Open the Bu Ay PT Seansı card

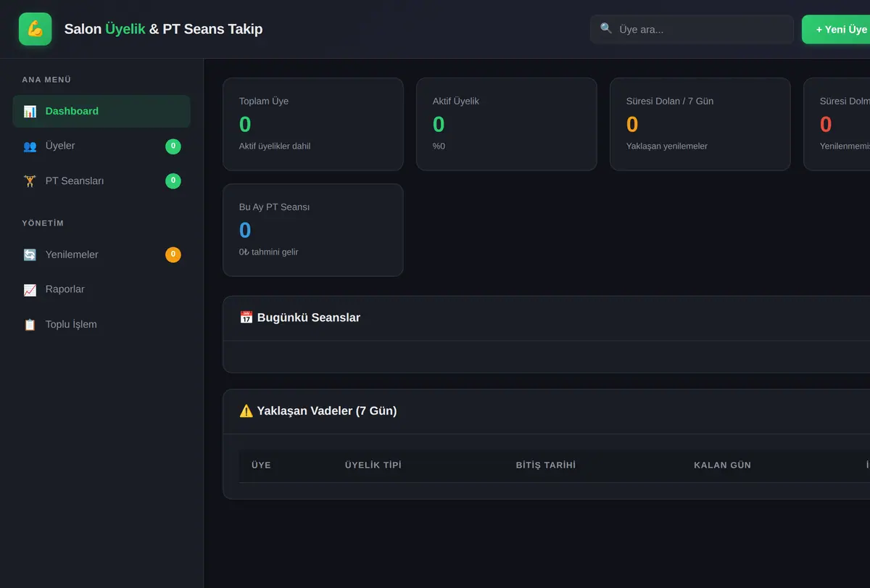(x=313, y=230)
